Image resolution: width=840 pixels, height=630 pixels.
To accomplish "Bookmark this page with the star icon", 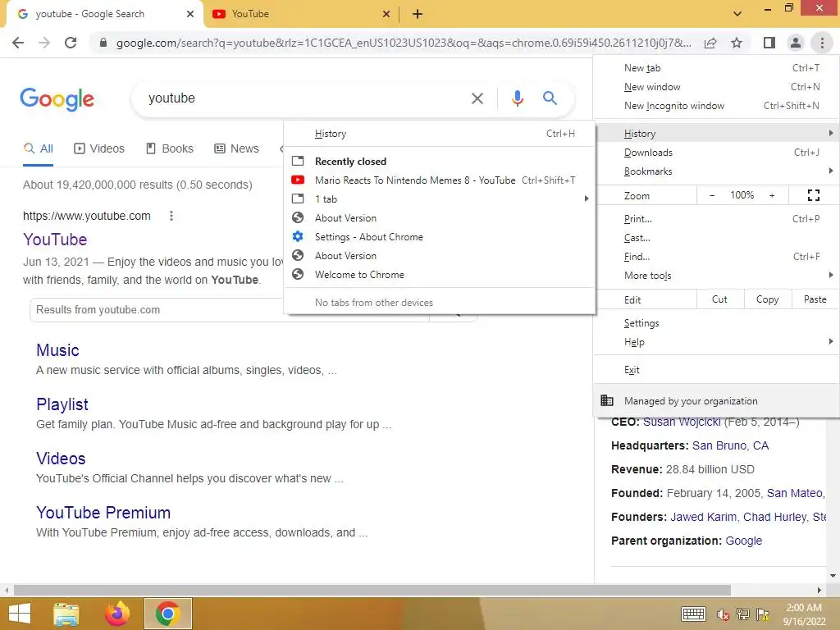I will (737, 43).
